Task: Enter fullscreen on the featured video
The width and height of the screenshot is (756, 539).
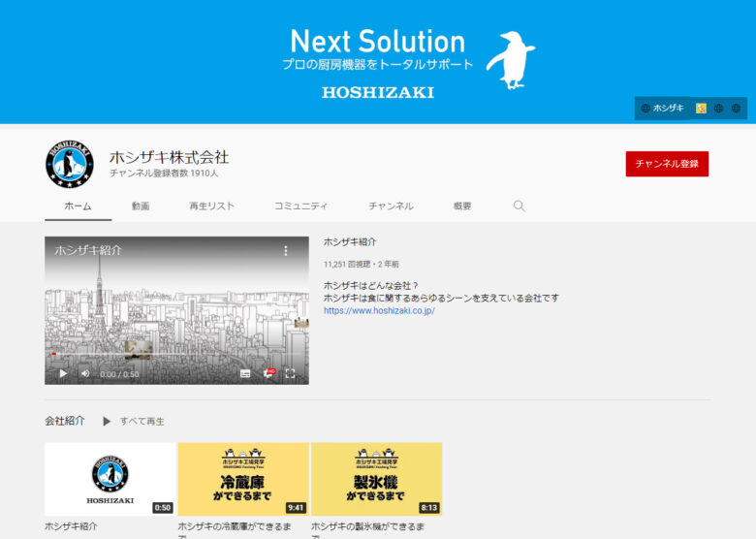Action: (290, 373)
